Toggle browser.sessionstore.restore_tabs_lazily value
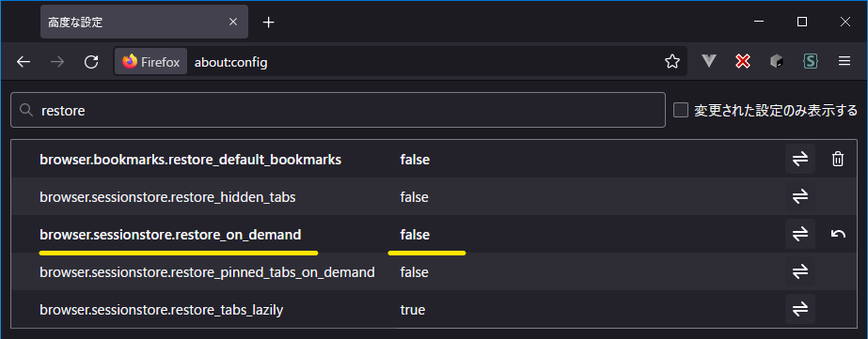 (800, 310)
